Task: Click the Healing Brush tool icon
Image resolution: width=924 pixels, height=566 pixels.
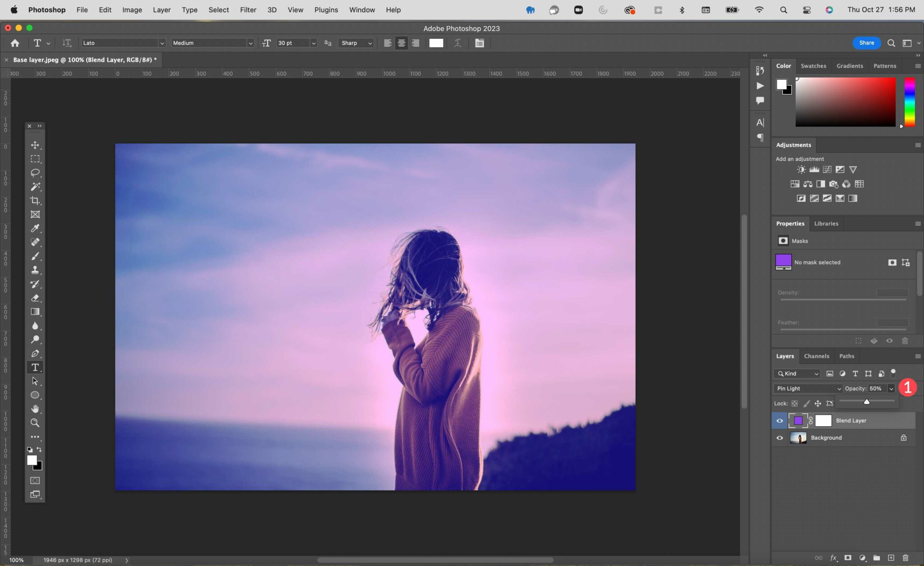Action: pyautogui.click(x=35, y=241)
